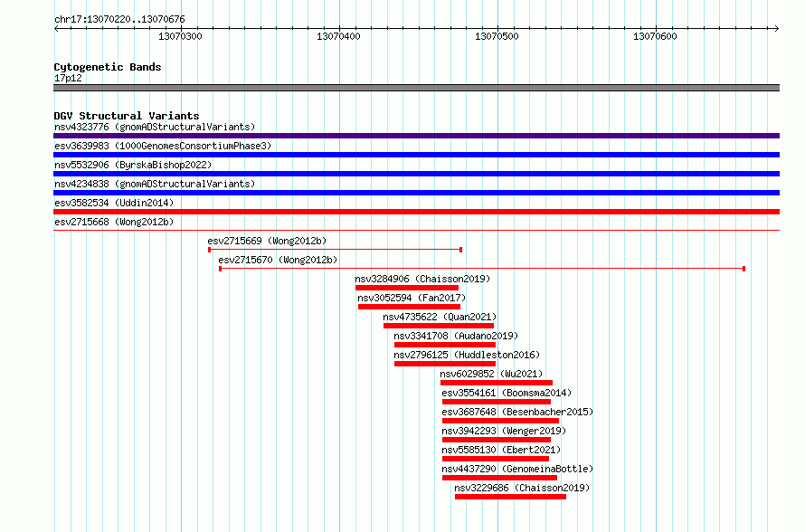Select the blue nsv4234838 variant bar
Image resolution: width=805 pixels, height=532 pixels.
coord(416,193)
